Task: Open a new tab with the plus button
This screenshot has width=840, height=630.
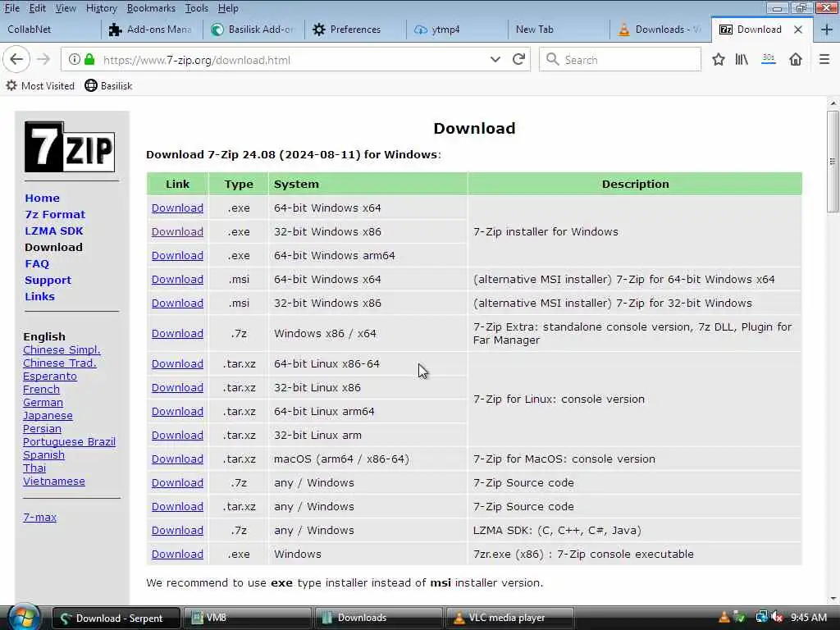Action: tap(826, 30)
